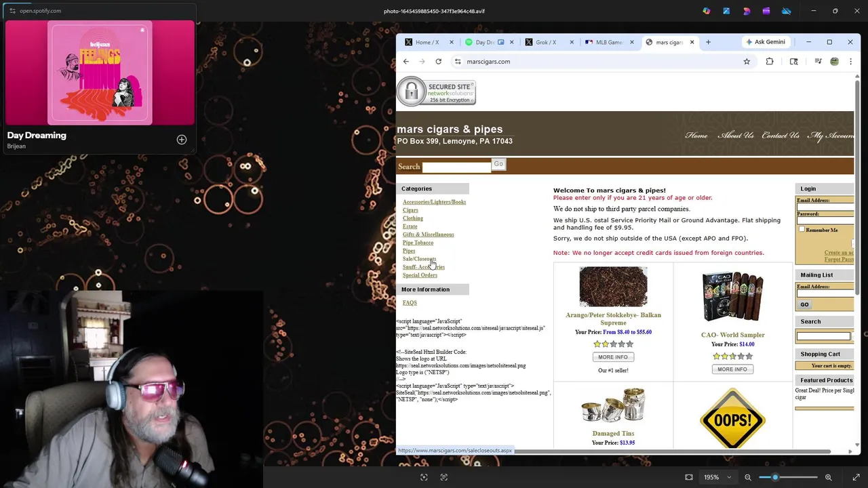Open the image edit icon in Photos
The width and height of the screenshot is (868, 488).
(726, 11)
